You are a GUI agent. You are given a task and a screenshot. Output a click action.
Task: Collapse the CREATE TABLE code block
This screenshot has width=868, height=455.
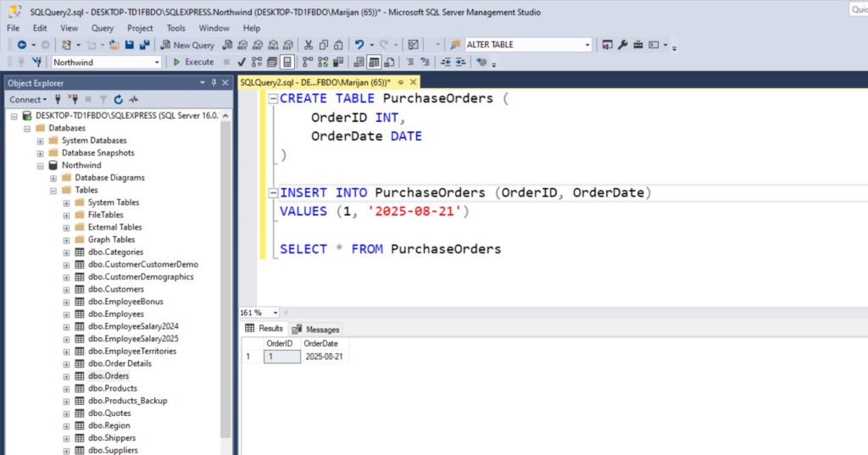(273, 98)
